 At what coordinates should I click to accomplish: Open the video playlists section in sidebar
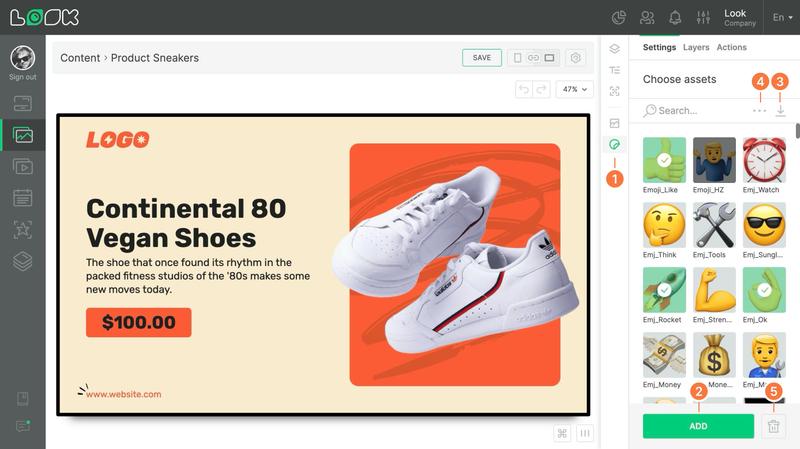click(x=22, y=167)
